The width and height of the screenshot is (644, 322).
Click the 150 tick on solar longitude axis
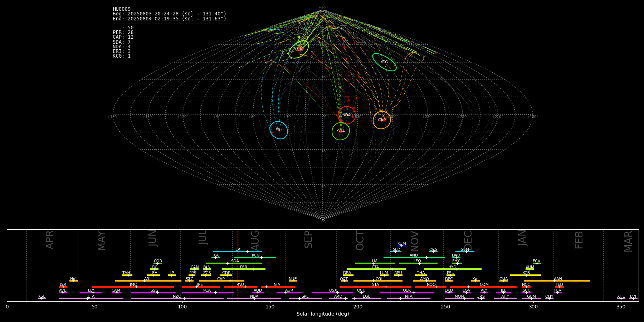click(270, 307)
